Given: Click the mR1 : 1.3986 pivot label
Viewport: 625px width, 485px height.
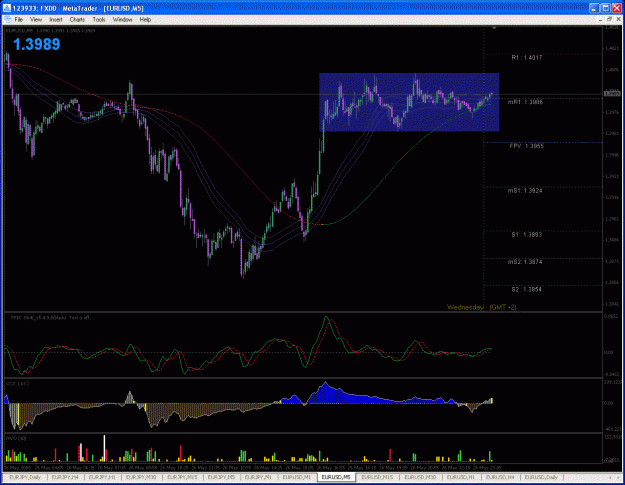Looking at the screenshot, I should click(x=525, y=102).
